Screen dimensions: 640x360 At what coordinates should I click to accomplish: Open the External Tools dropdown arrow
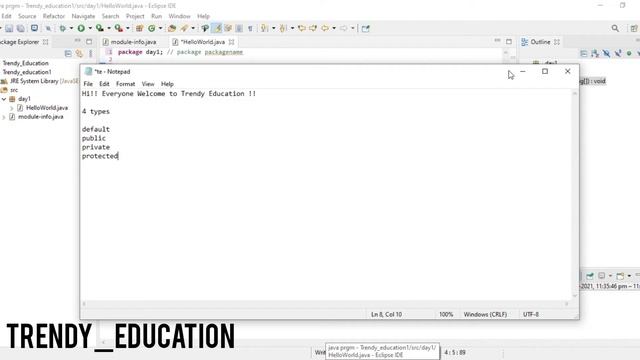128,28
